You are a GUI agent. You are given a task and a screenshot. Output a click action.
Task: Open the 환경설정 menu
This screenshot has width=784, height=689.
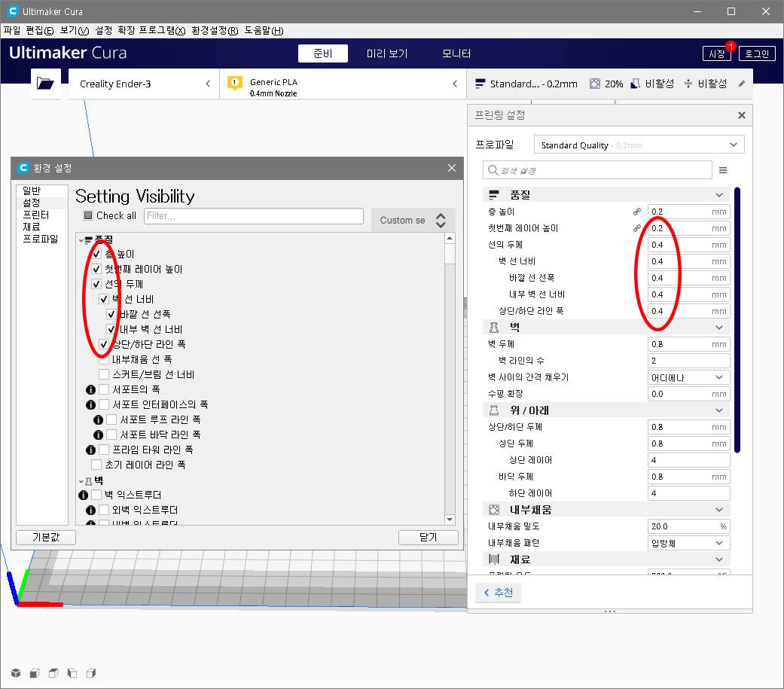(215, 31)
